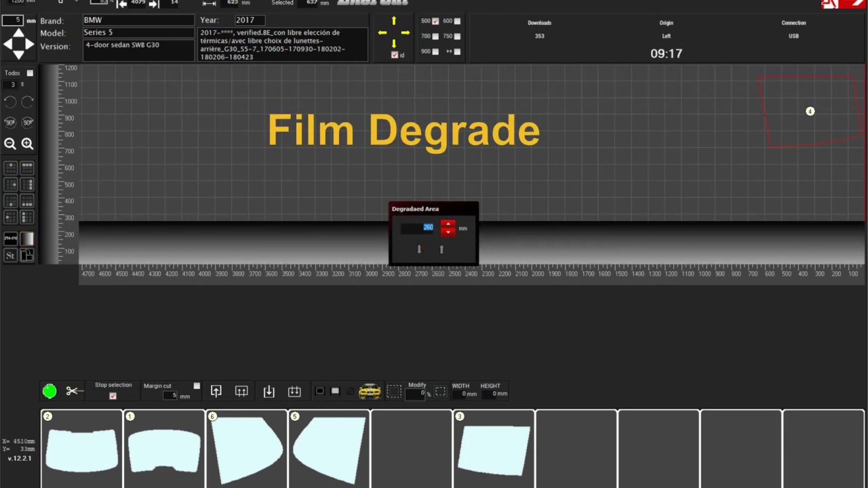Select the center-right single-cell layout grid icon

11,184
